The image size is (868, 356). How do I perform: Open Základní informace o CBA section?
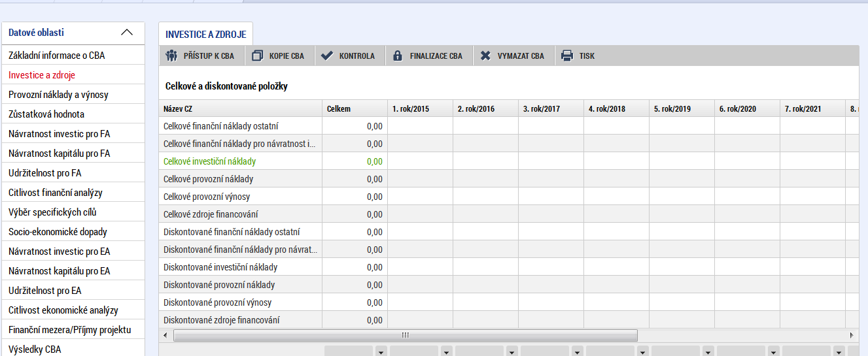tap(73, 56)
